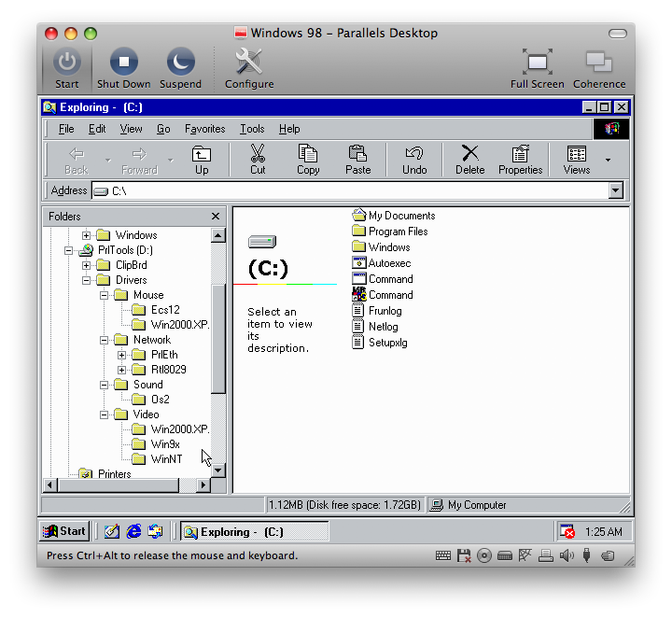Select the My Documents folder

click(x=394, y=215)
